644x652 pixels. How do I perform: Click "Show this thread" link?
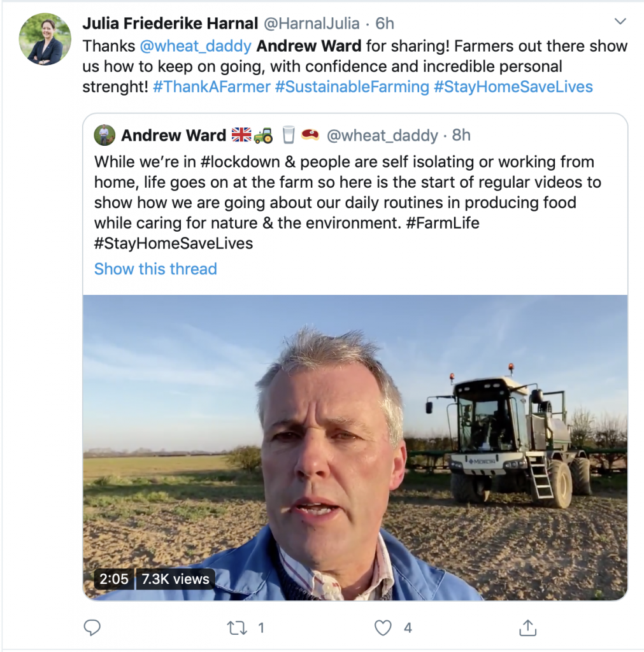coord(155,269)
